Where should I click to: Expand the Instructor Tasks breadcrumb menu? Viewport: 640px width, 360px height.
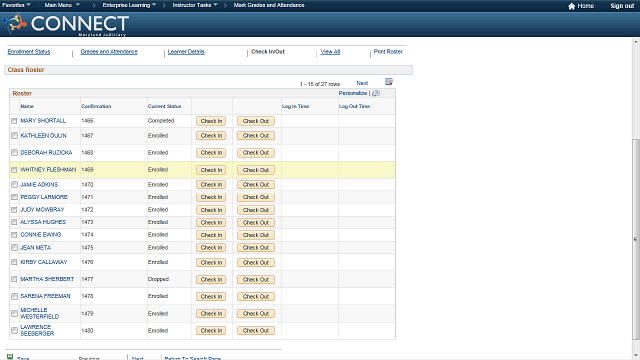[x=195, y=5]
